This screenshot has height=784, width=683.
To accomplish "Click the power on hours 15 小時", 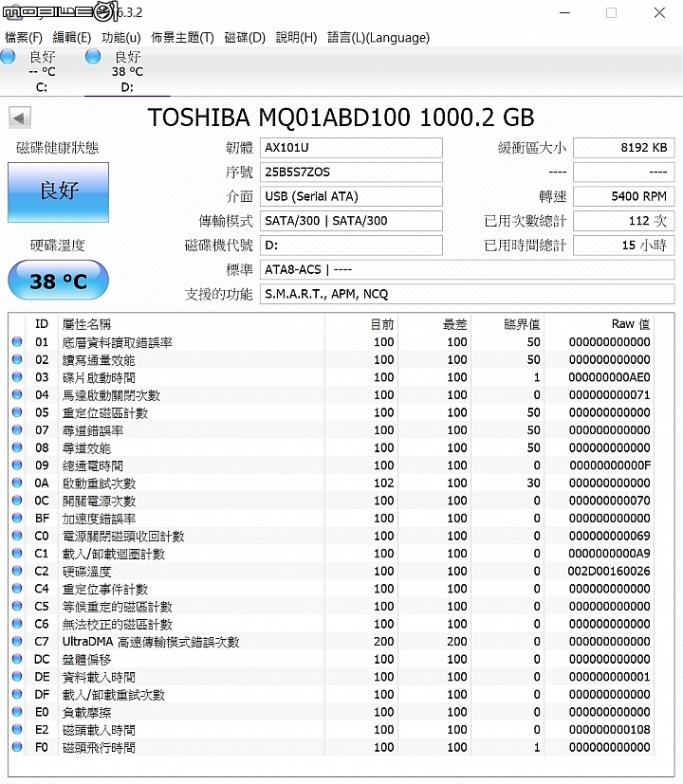I will [x=624, y=245].
